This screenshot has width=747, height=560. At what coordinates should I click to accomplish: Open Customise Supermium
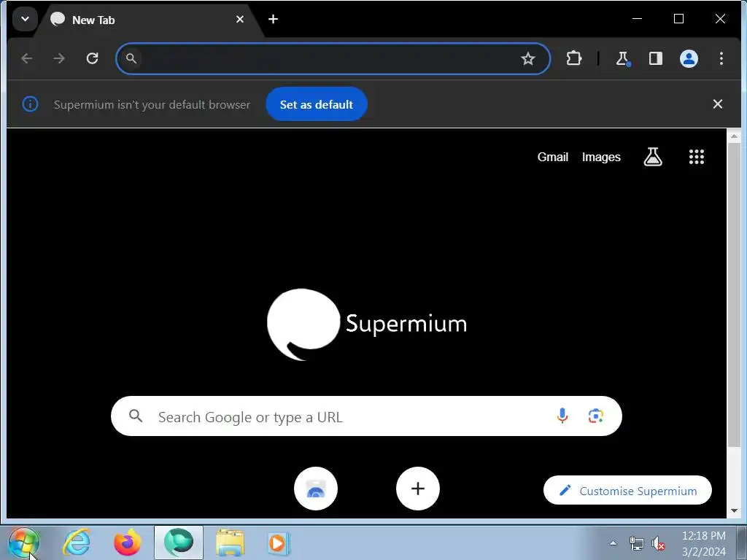pyautogui.click(x=627, y=491)
